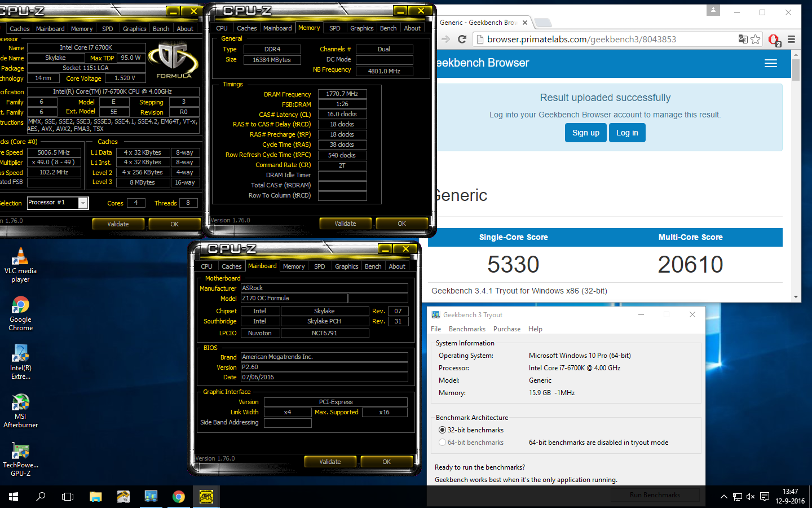Click OK in the DRAM timings CPU-Z window

(401, 224)
